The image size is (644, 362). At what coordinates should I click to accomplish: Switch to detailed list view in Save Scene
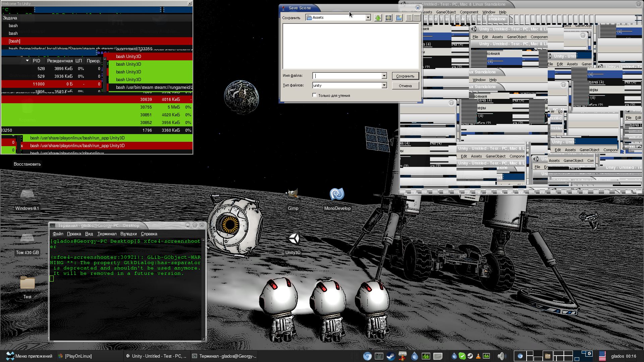coord(417,17)
